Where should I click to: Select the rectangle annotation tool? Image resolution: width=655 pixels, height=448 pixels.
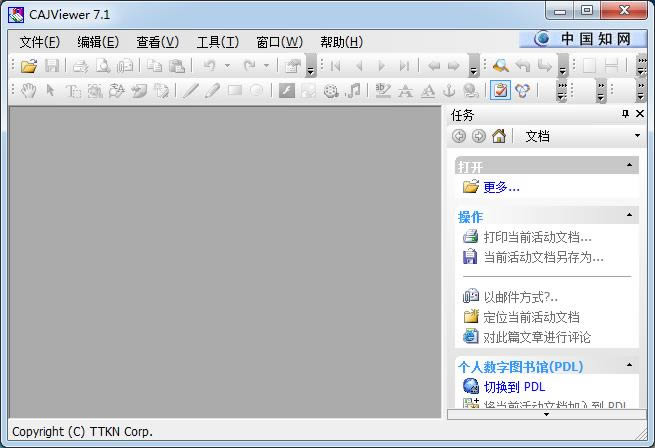click(x=235, y=90)
